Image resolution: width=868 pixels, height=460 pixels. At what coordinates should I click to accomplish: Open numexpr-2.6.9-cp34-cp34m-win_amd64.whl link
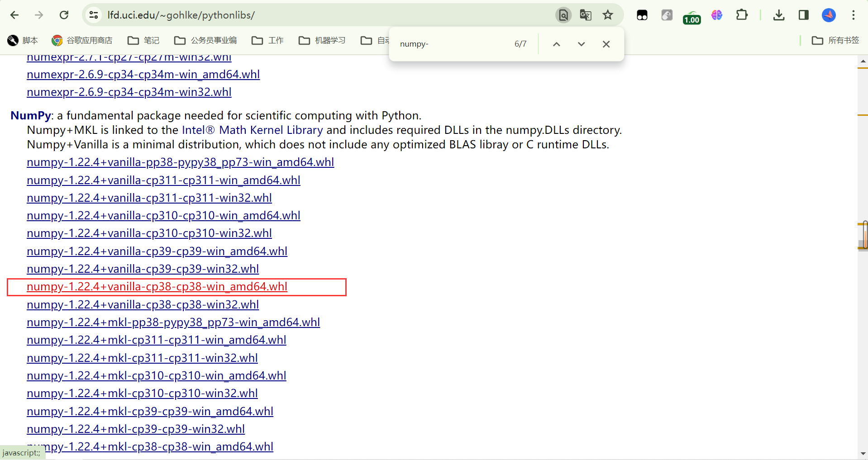(x=143, y=74)
